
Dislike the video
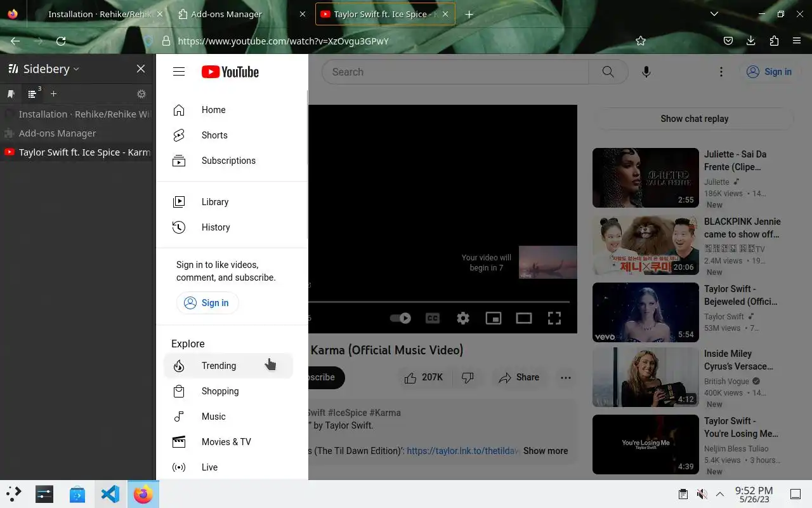point(468,377)
